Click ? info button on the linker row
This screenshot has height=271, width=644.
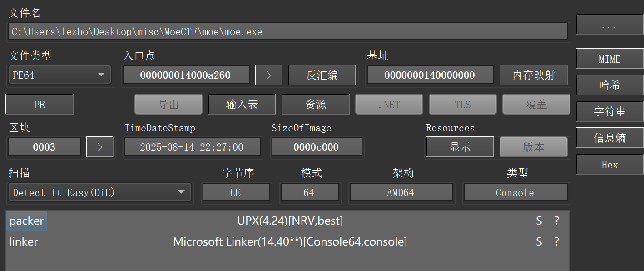coord(556,241)
